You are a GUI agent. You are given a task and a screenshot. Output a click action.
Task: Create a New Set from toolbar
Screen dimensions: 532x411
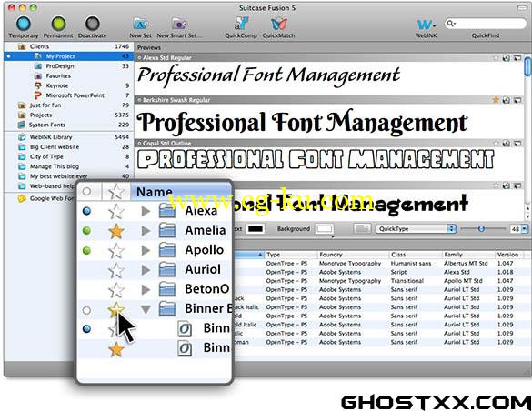(140, 24)
